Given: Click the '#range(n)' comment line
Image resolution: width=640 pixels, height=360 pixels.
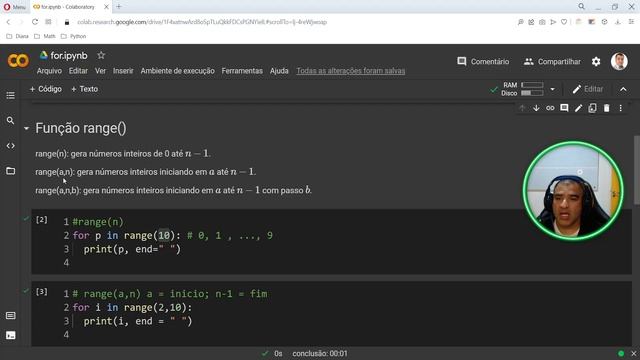Looking at the screenshot, I should 98,222.
